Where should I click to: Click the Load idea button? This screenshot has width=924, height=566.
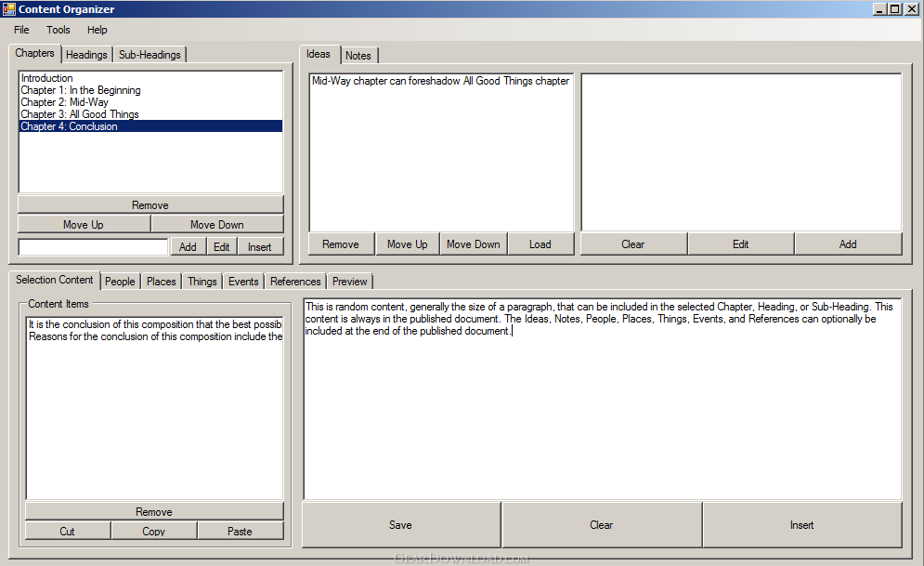[x=540, y=244]
